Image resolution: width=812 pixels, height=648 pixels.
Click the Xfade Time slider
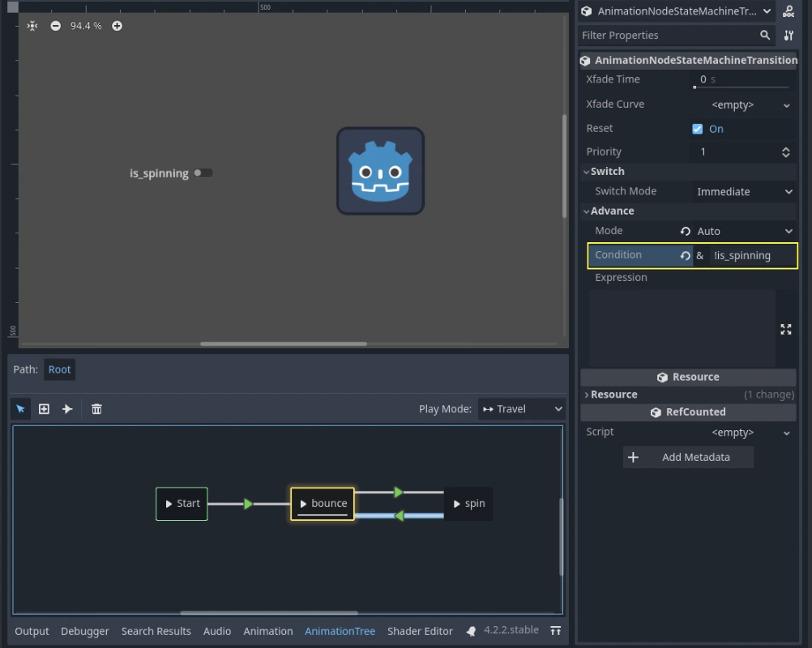741,86
